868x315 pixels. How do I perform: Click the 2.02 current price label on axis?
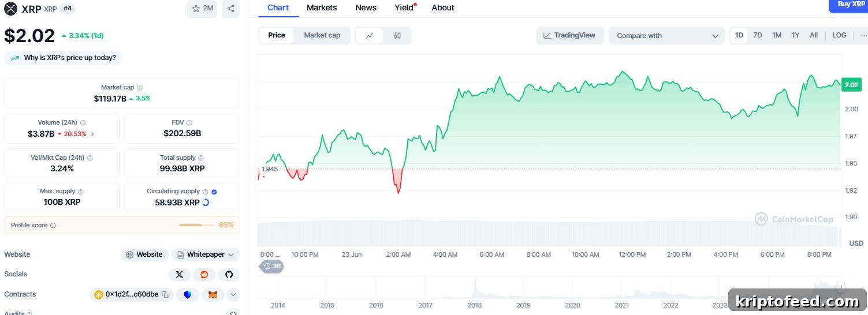point(851,85)
